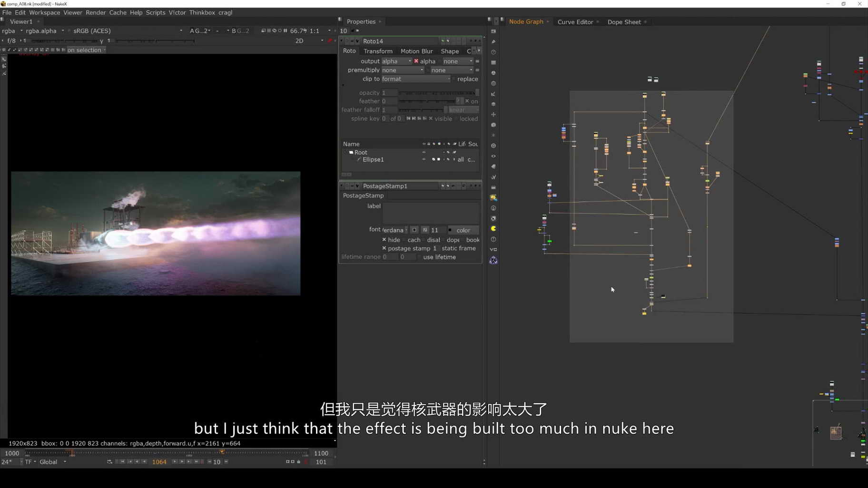Click the current frame 1064 field

(159, 462)
